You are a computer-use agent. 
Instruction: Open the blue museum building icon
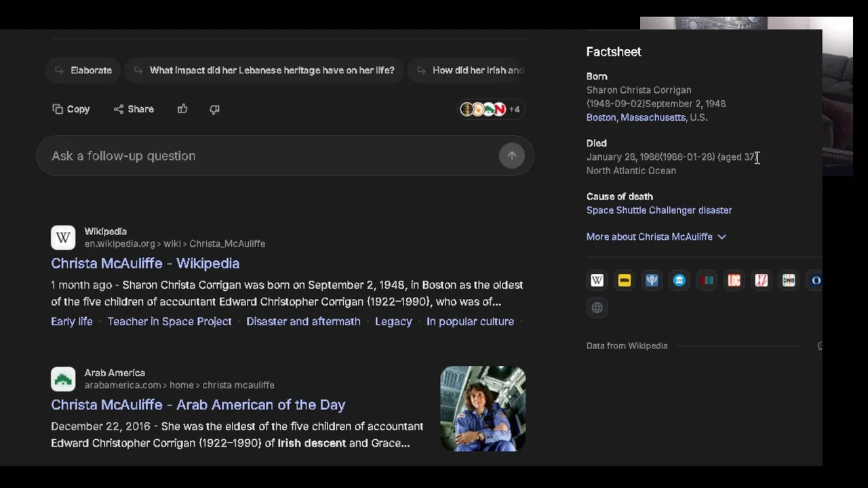click(679, 280)
